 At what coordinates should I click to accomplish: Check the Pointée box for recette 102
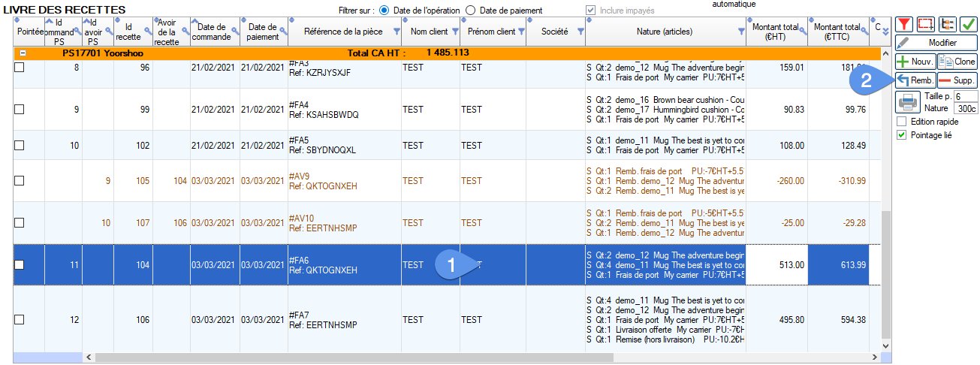20,146
